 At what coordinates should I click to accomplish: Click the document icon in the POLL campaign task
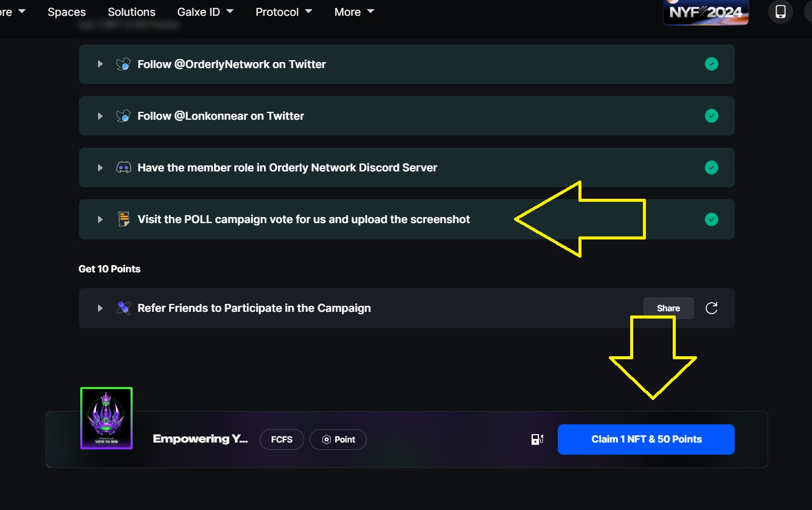pyautogui.click(x=123, y=219)
